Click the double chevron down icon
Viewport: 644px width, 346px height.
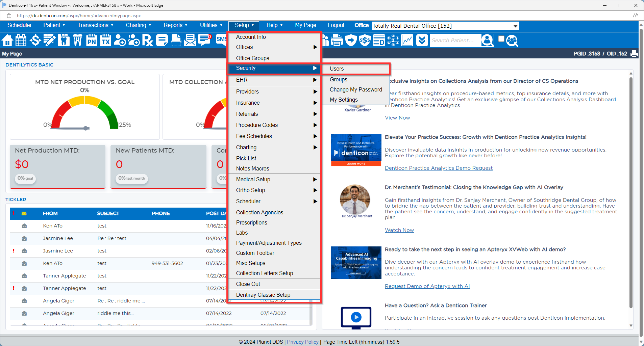click(422, 41)
